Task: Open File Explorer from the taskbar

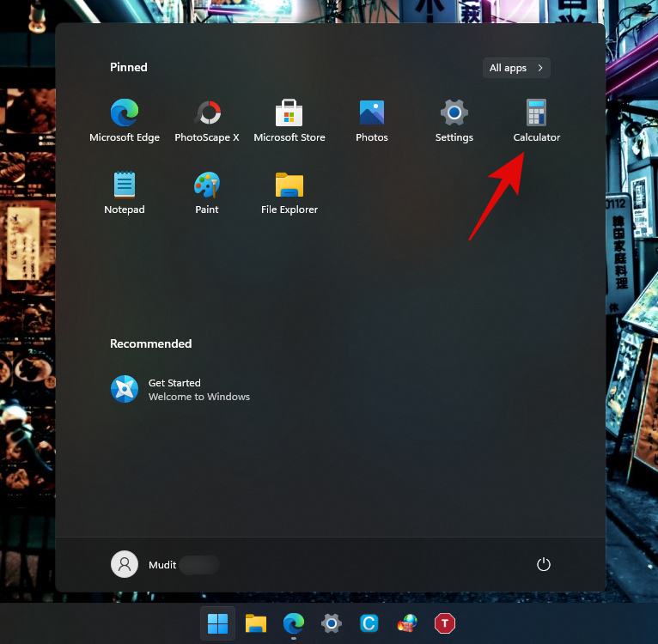Action: click(256, 623)
